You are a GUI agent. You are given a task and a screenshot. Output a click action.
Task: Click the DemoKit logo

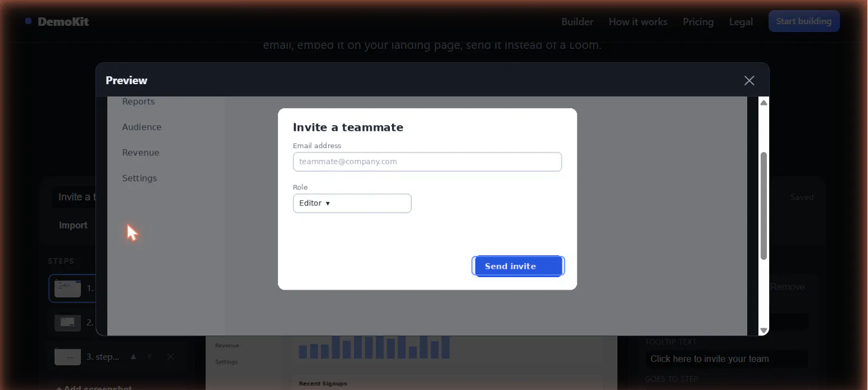57,22
